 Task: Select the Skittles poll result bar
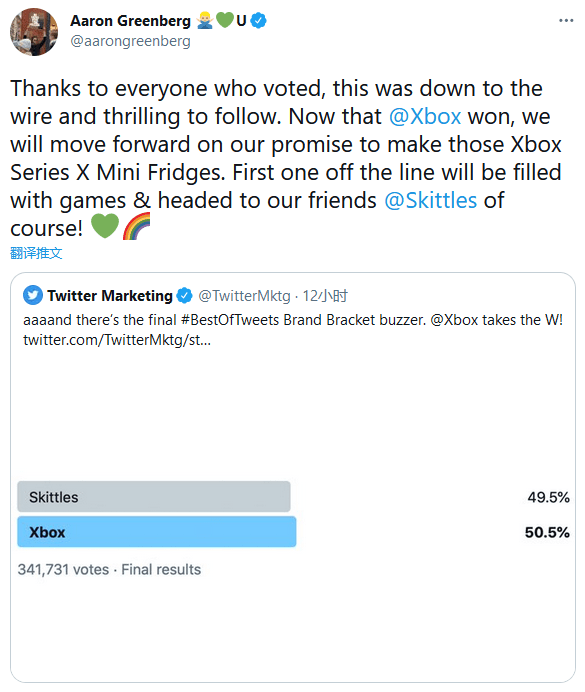point(154,497)
